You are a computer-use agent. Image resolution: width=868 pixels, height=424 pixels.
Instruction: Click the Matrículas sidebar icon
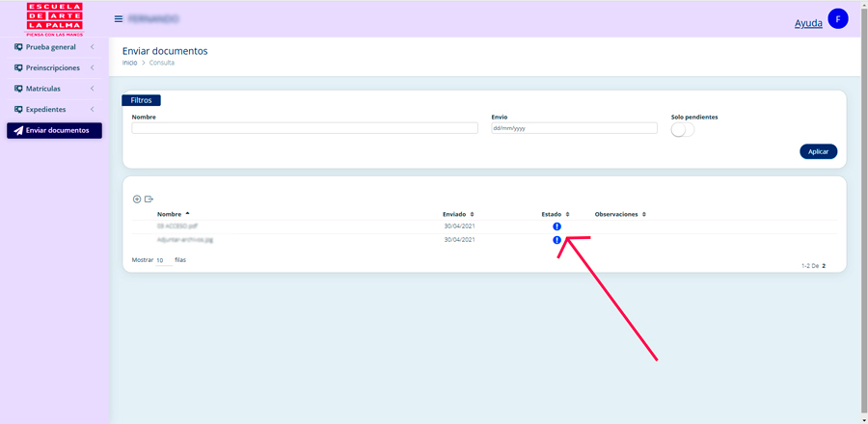point(18,89)
